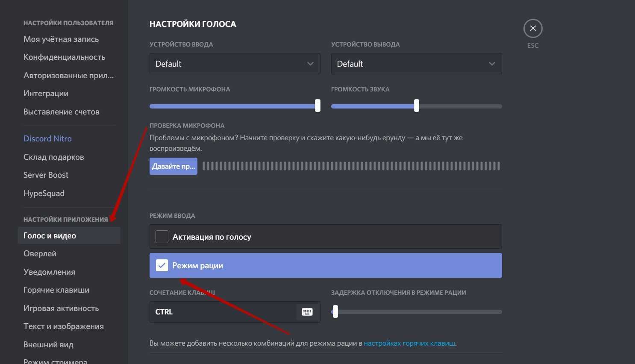Click the Проверка микрофона label

[x=187, y=126]
